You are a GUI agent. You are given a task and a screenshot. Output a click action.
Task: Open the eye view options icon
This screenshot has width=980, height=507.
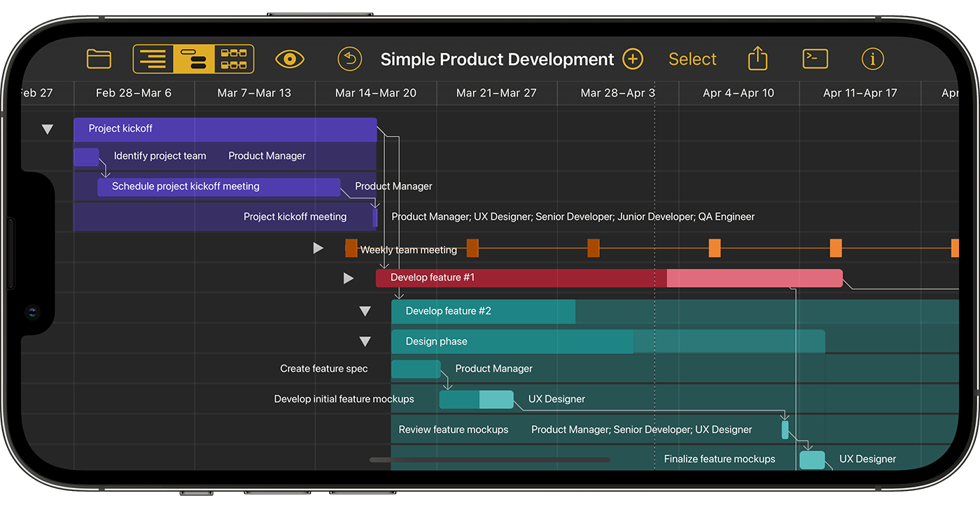click(289, 59)
